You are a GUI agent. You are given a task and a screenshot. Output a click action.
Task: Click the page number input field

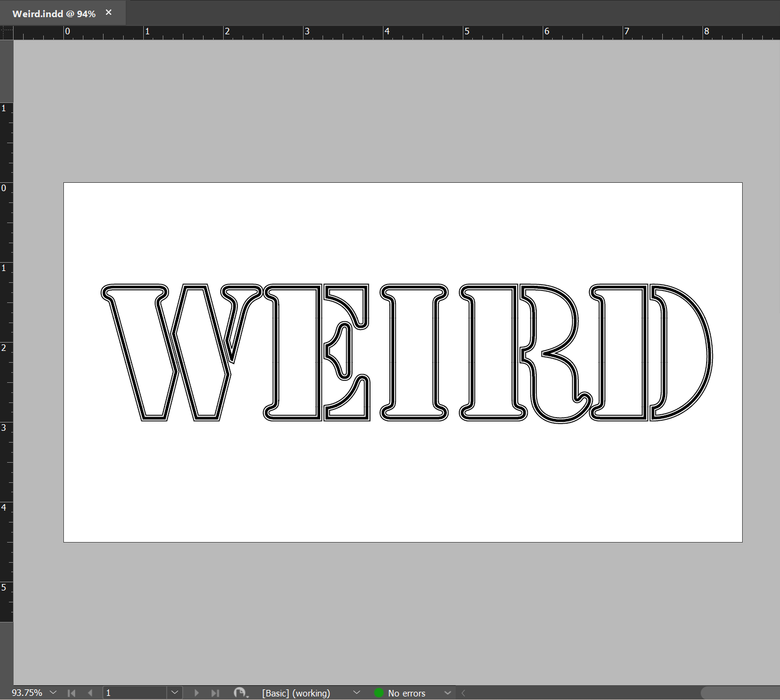point(135,693)
